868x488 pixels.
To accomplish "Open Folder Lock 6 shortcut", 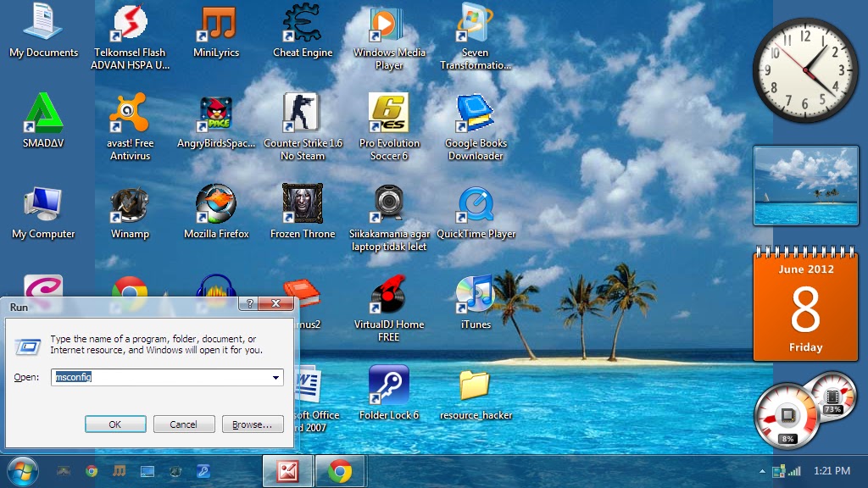I will pyautogui.click(x=389, y=394).
